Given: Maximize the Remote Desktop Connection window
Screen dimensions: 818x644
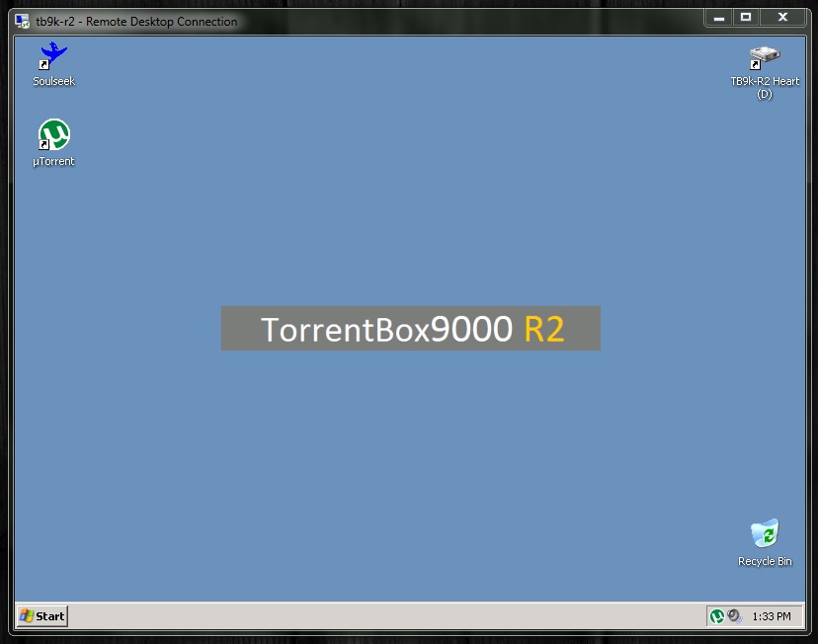Looking at the screenshot, I should click(746, 17).
